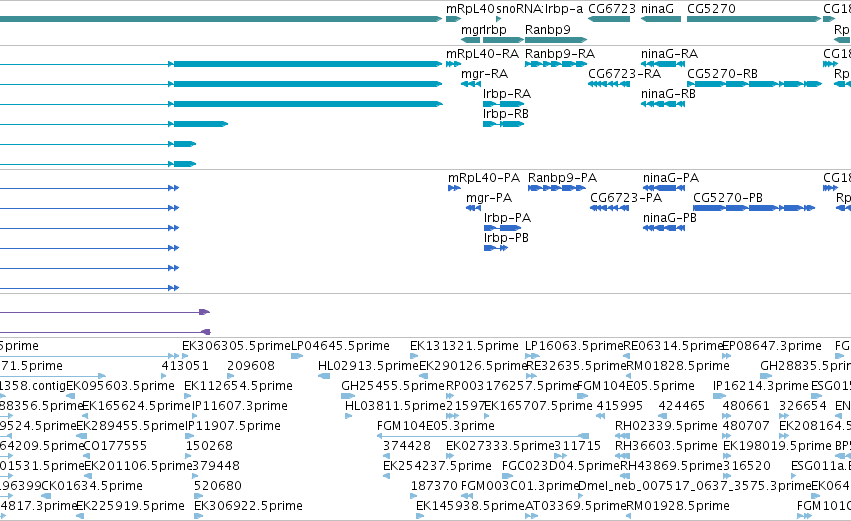
Task: Click EST IP16214.3prime
Action: coord(761,386)
